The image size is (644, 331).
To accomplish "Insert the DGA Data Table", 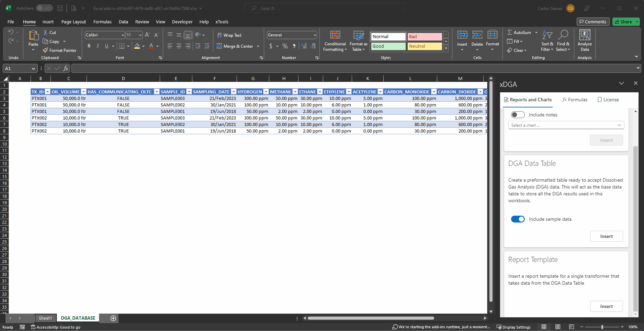I will coord(606,236).
